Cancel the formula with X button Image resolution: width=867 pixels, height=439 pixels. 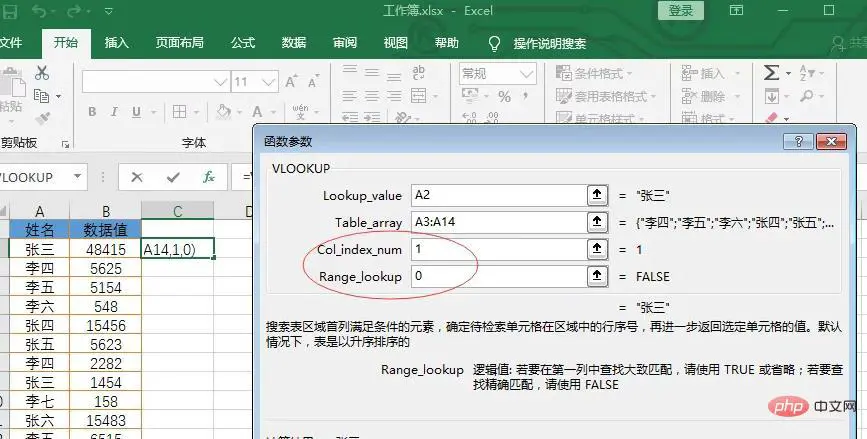pos(137,177)
